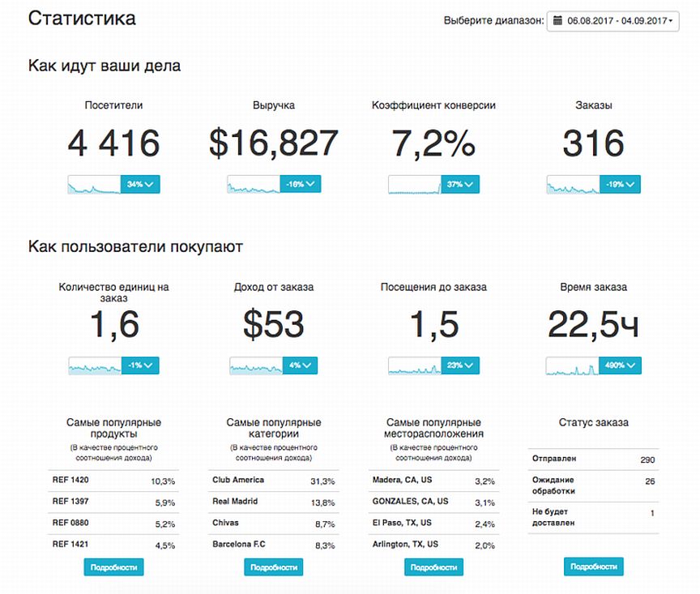Click the revenue sparkline chart
Image resolution: width=700 pixels, height=594 pixels.
click(x=254, y=184)
